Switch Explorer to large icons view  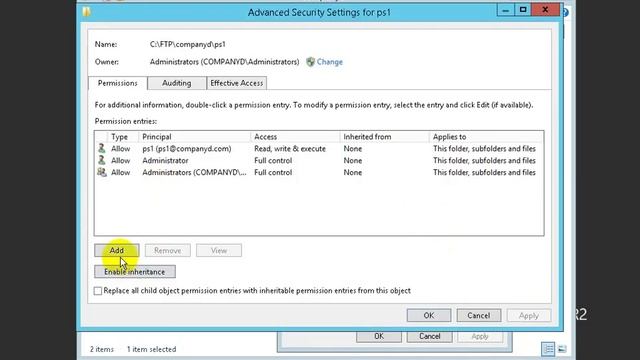point(562,349)
